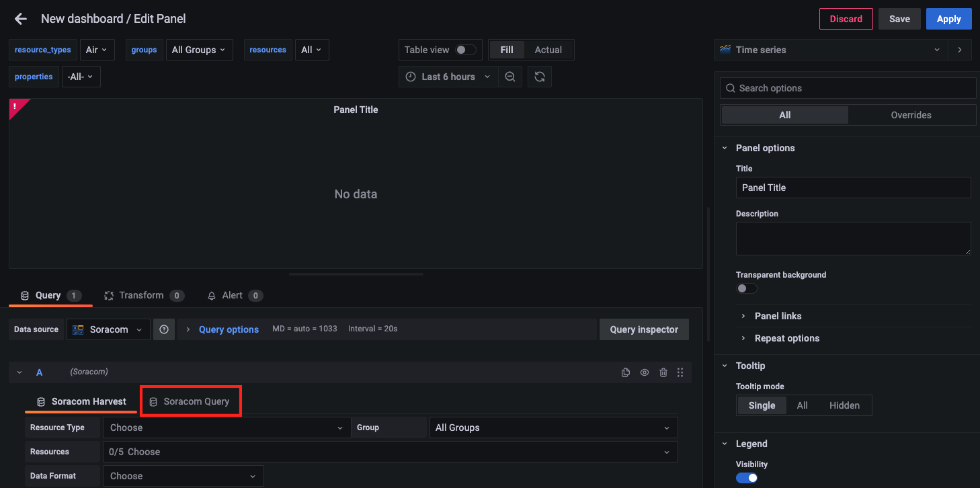Viewport: 980px width, 488px height.
Task: Open the Group All Groups dropdown in query
Action: click(553, 428)
